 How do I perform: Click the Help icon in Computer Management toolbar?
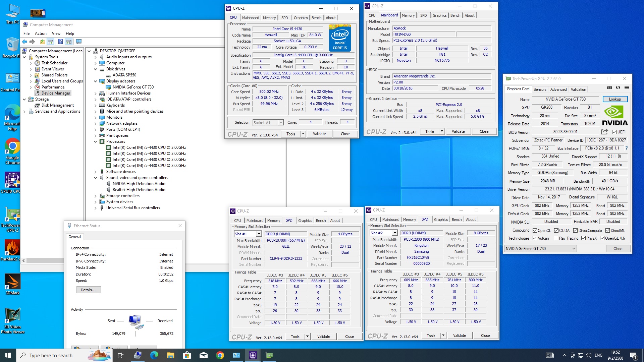(60, 42)
